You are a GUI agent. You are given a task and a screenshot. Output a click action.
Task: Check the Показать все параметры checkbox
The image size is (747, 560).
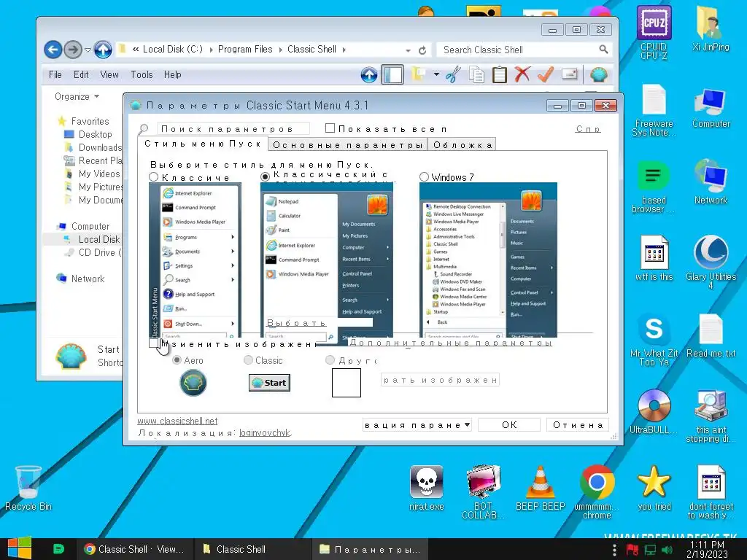[330, 128]
